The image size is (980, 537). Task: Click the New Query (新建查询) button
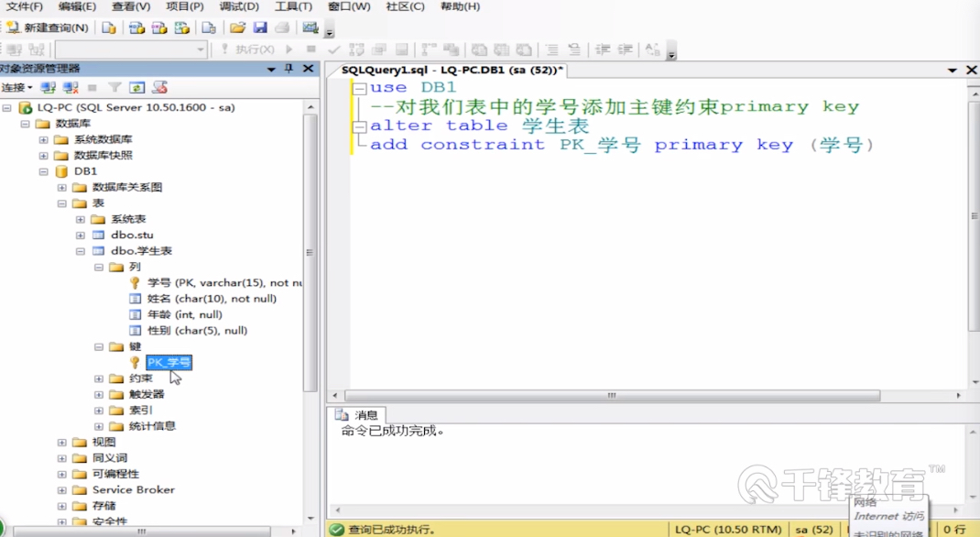point(48,27)
